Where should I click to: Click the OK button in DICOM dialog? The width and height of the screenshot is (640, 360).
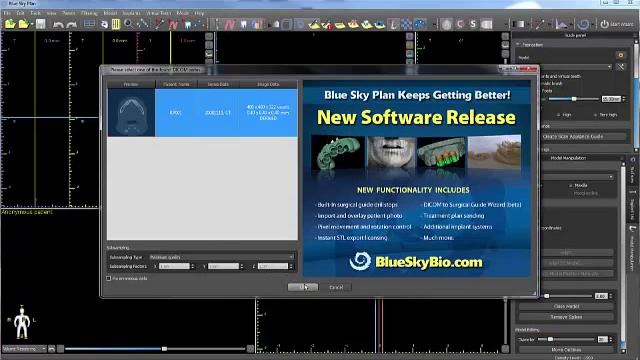[x=303, y=287]
